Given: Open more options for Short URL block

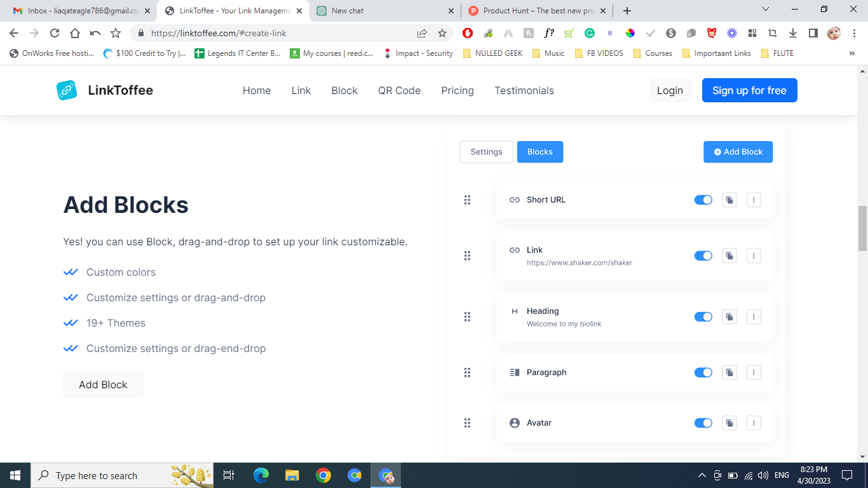Looking at the screenshot, I should tap(754, 200).
